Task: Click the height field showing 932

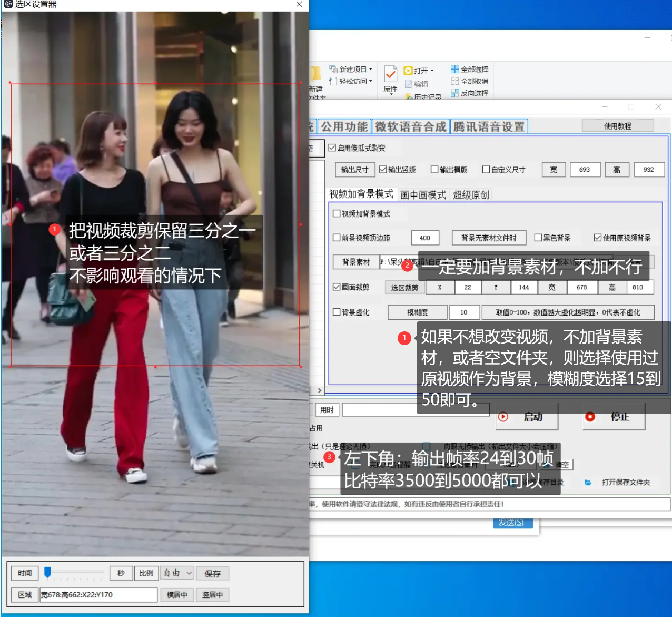Action: point(649,170)
